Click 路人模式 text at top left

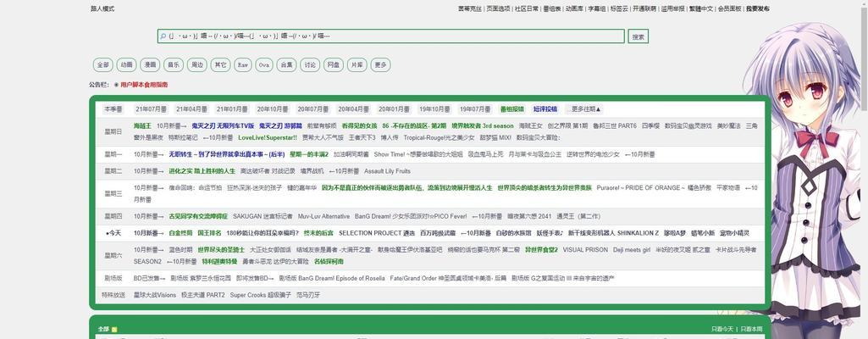tap(102, 8)
